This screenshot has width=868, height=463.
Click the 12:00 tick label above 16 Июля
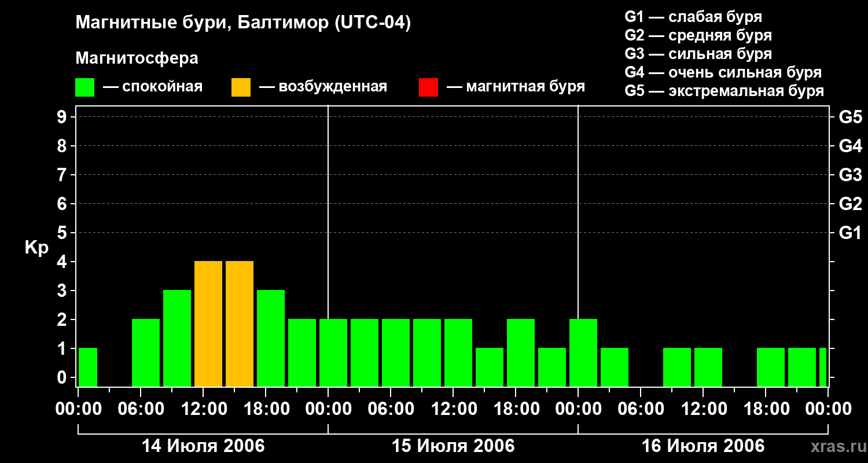[x=703, y=409]
